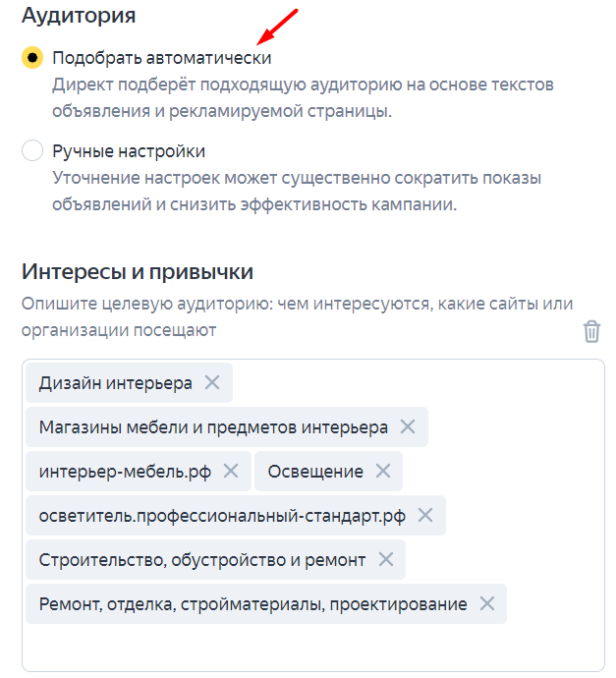
Task: Remove the "Дизайн интерьера" tag
Action: (211, 383)
